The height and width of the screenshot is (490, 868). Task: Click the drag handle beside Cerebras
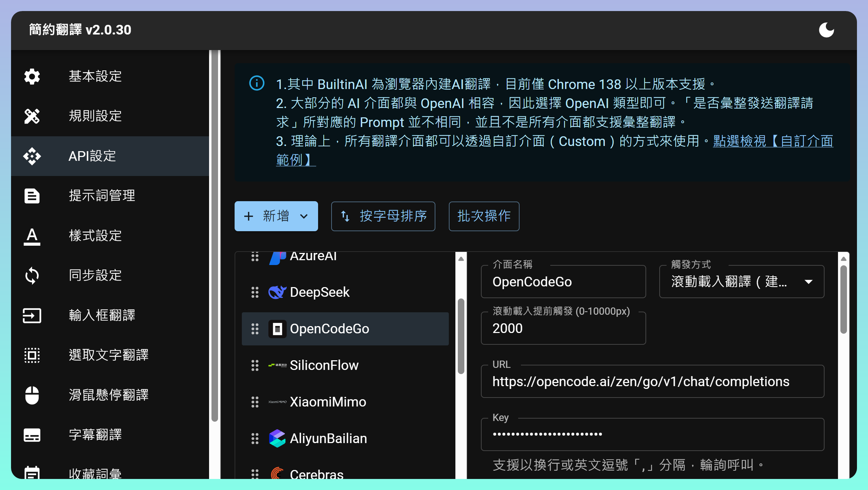click(255, 474)
